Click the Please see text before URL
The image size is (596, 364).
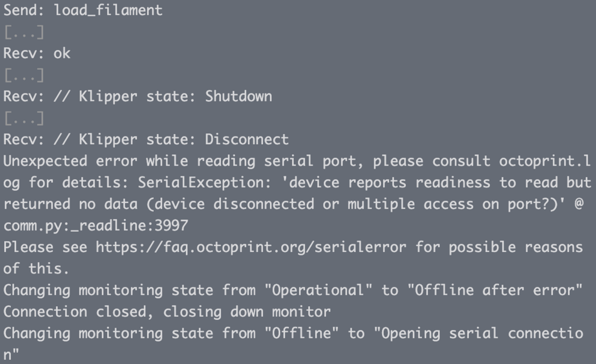pyautogui.click(x=45, y=247)
